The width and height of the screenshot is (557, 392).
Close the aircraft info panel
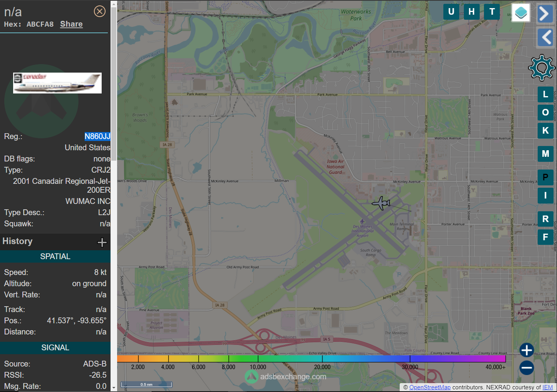pos(100,12)
